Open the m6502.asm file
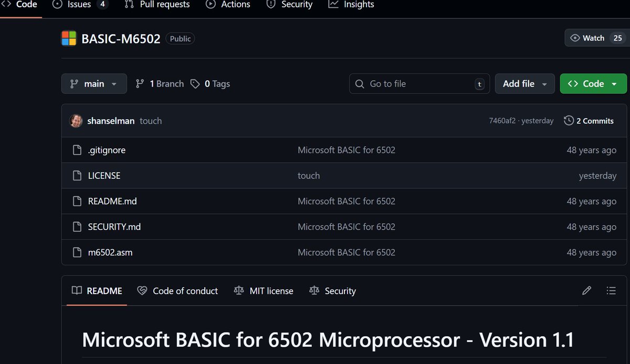 pyautogui.click(x=110, y=253)
